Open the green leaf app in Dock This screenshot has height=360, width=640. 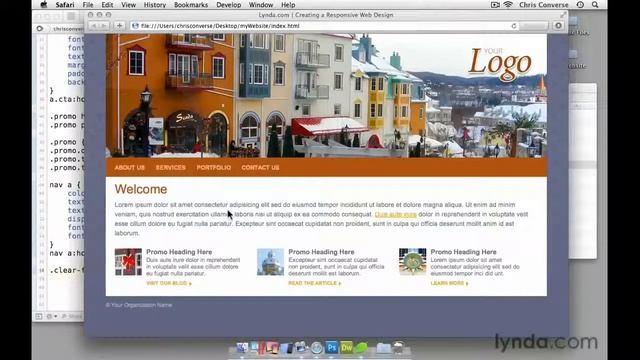(361, 348)
